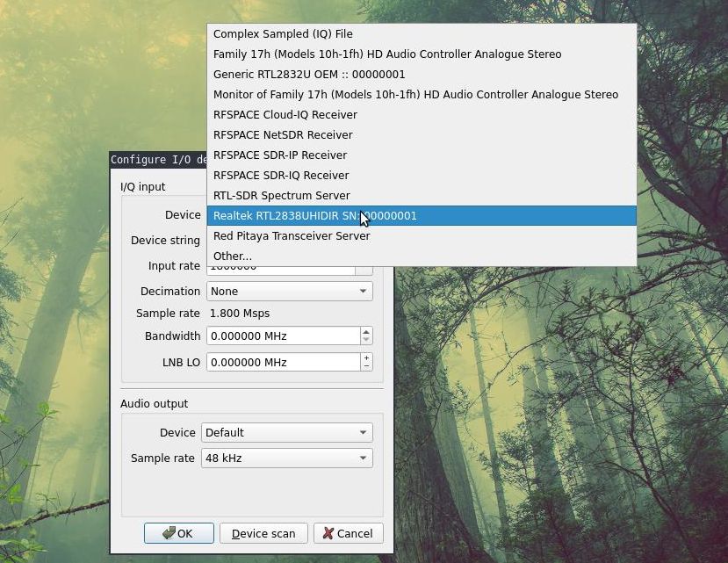Select the Other... device option

422,256
